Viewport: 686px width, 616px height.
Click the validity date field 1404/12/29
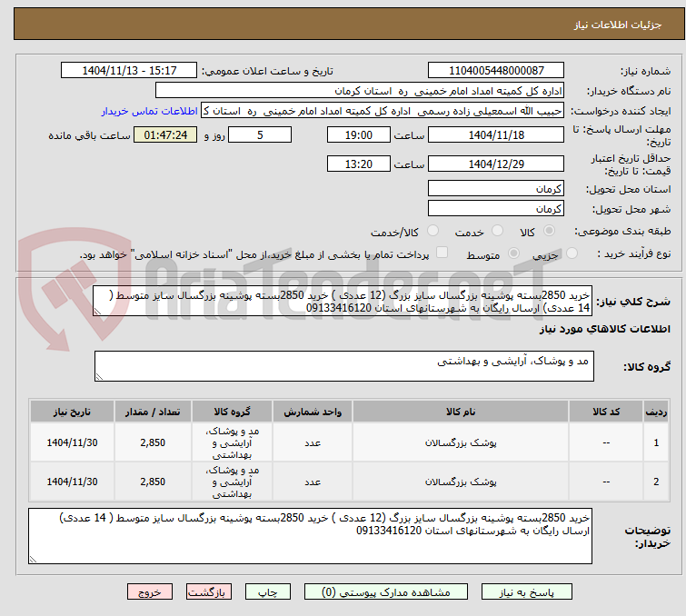click(496, 164)
